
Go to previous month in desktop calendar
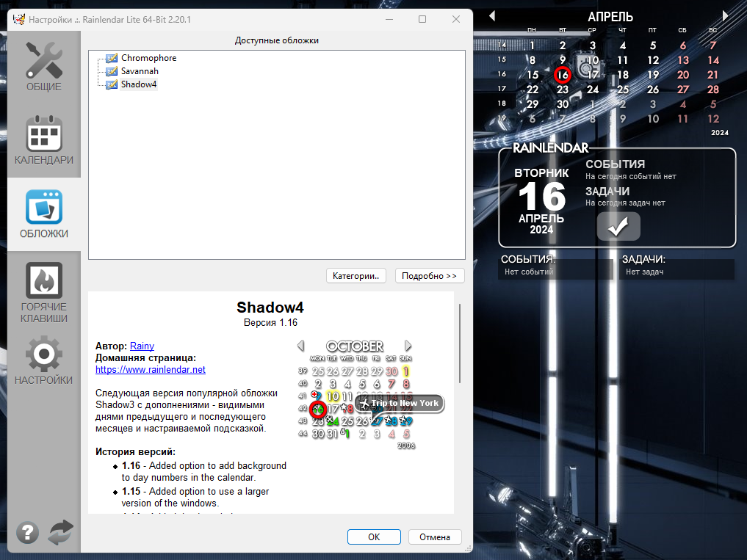pyautogui.click(x=492, y=16)
